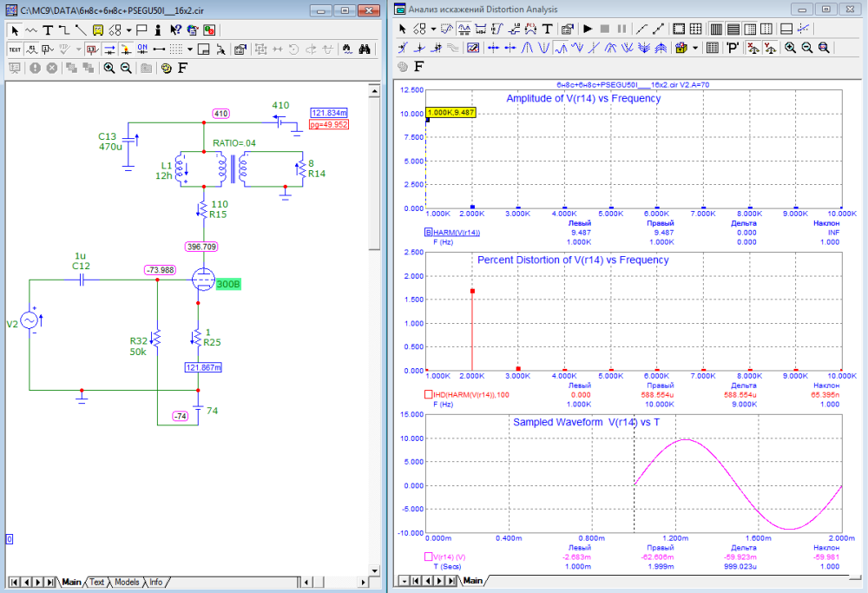
Task: Click the zoom in magnifier in schematic window
Action: (x=109, y=68)
